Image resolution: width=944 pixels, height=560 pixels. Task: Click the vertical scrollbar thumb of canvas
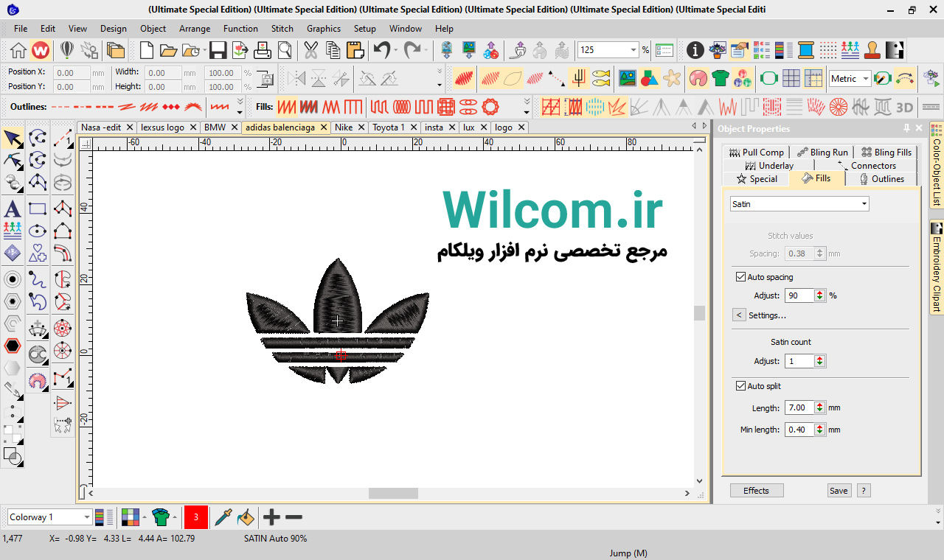699,313
